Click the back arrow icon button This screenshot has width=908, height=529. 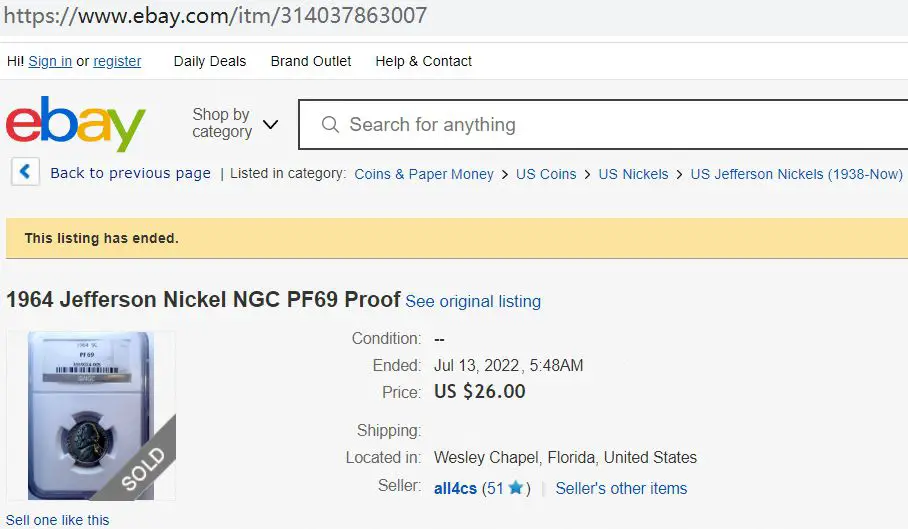25,171
